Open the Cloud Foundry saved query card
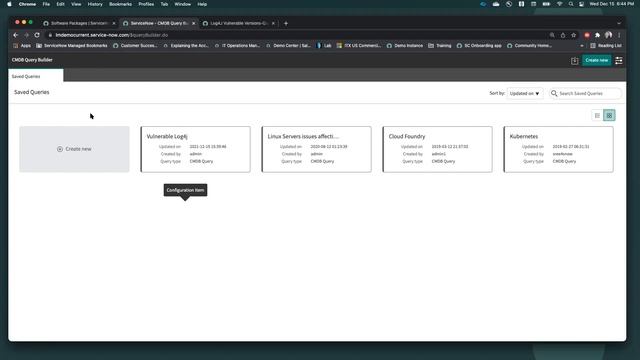The image size is (640, 360). tap(437, 149)
